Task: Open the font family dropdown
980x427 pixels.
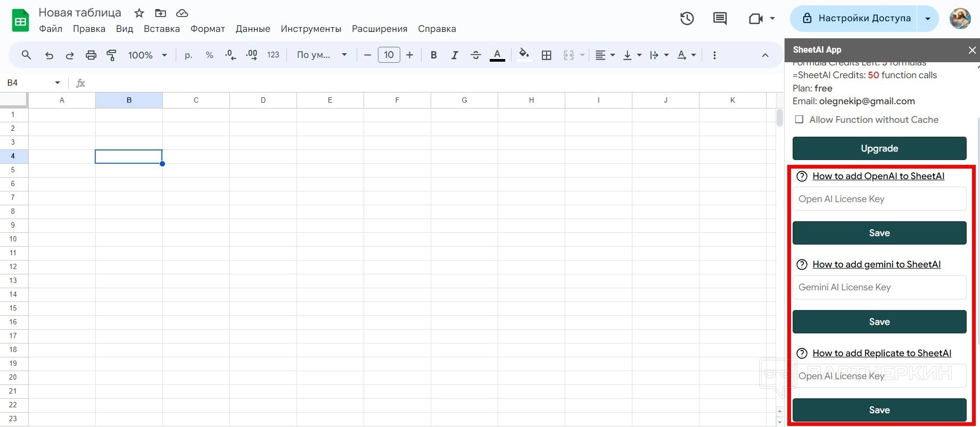Action: click(x=322, y=55)
